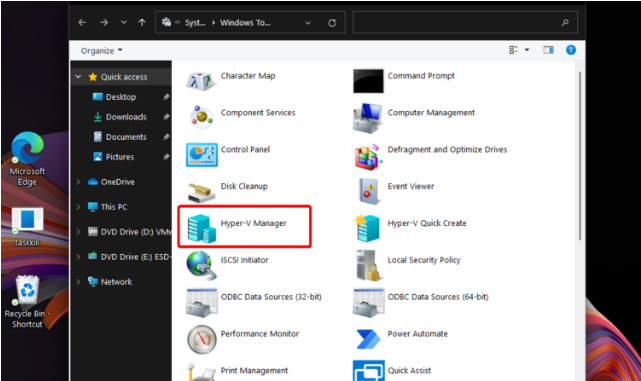This screenshot has width=641, height=381.
Task: Open the address bar history dropdown
Action: 308,23
